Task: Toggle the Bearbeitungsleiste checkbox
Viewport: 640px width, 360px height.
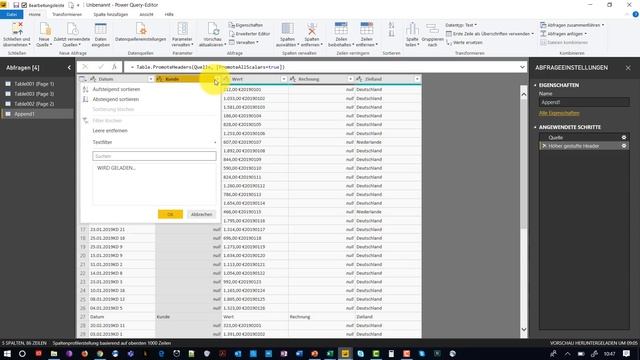Action: tap(24, 5)
